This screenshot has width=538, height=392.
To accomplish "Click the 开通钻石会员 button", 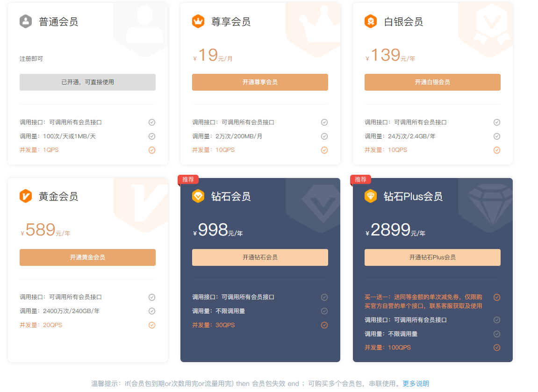I will click(x=260, y=257).
